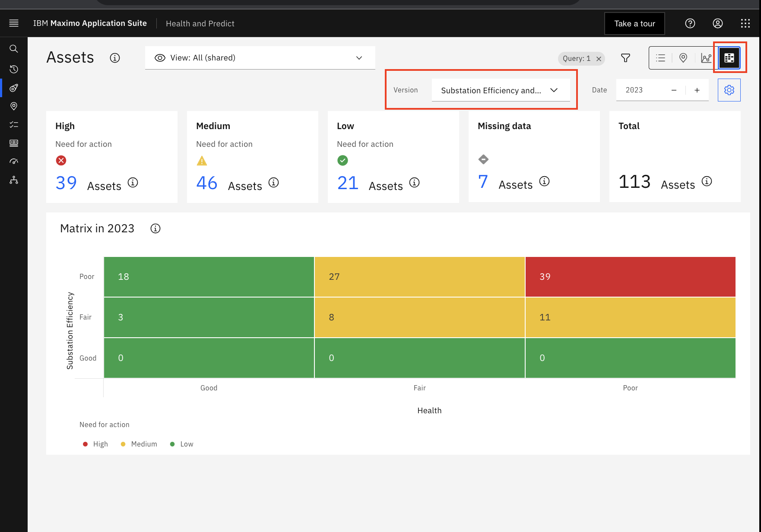
Task: Open the 46 Medium need assets link
Action: pyautogui.click(x=207, y=183)
